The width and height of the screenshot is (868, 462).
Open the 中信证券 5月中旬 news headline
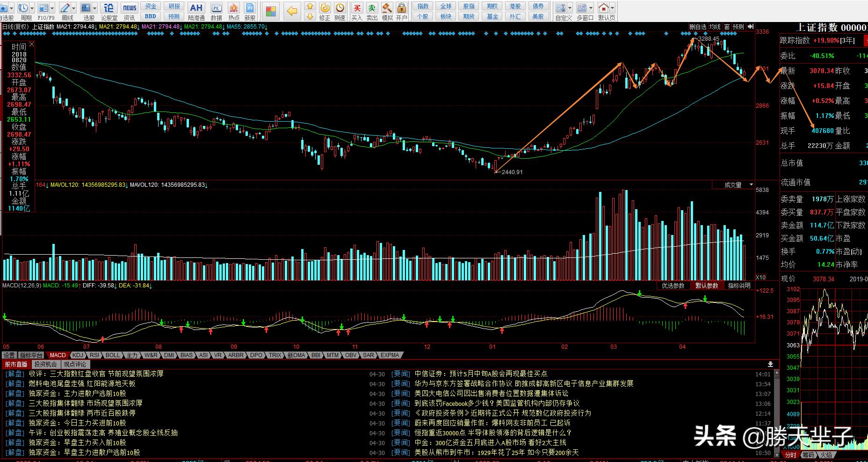(x=481, y=374)
